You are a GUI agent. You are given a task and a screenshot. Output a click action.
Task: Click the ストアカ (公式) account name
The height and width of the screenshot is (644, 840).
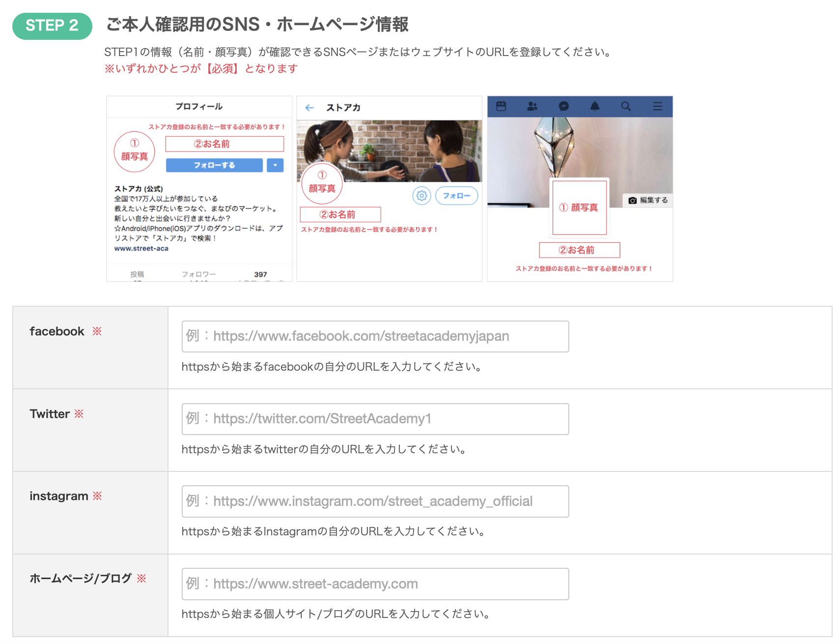tap(139, 189)
